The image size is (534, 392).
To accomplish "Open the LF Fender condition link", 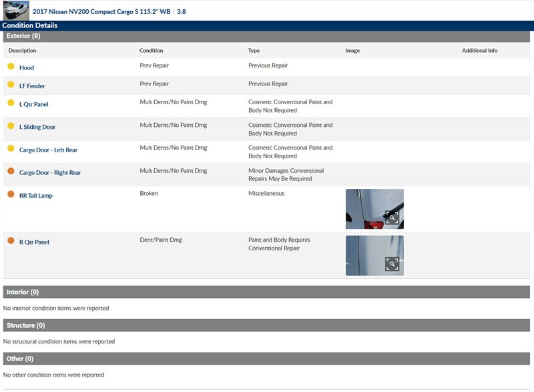I will pyautogui.click(x=32, y=86).
